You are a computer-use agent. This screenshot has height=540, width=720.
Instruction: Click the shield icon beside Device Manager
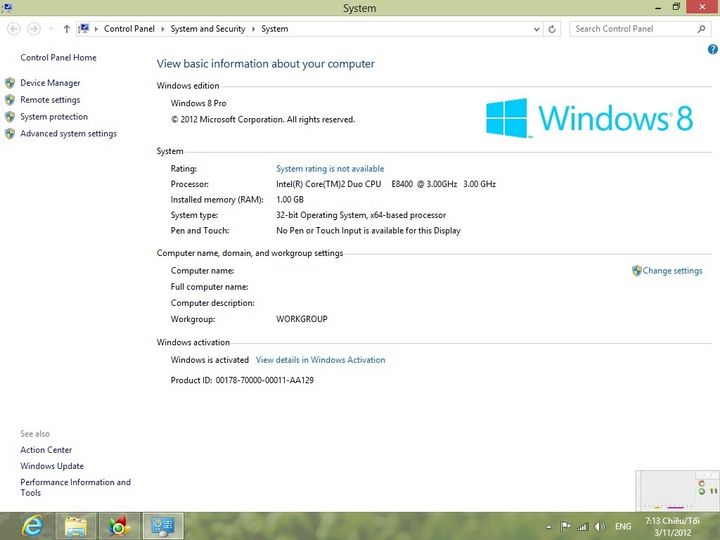pyautogui.click(x=10, y=83)
